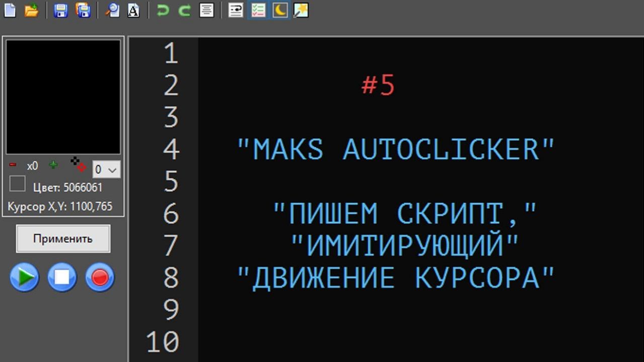Click line number 9 in gutter
The width and height of the screenshot is (644, 362).
coord(171,310)
